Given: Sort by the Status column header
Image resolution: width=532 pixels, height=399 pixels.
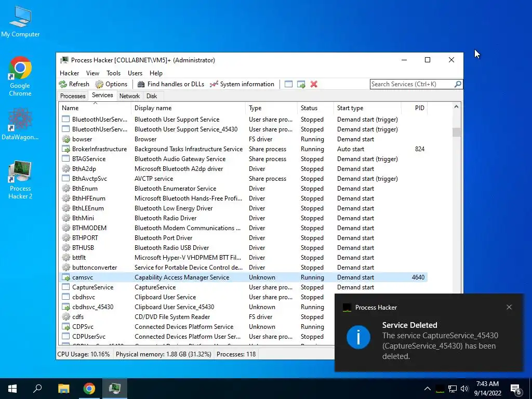Looking at the screenshot, I should click(x=315, y=108).
